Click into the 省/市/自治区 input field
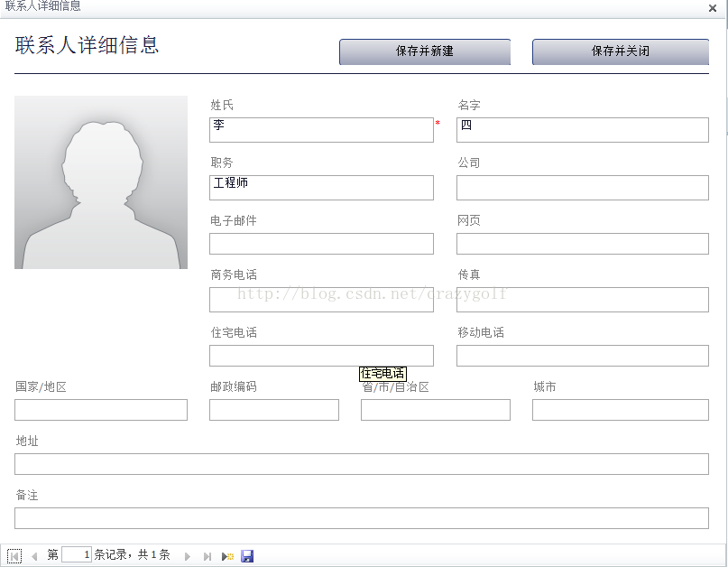 436,410
